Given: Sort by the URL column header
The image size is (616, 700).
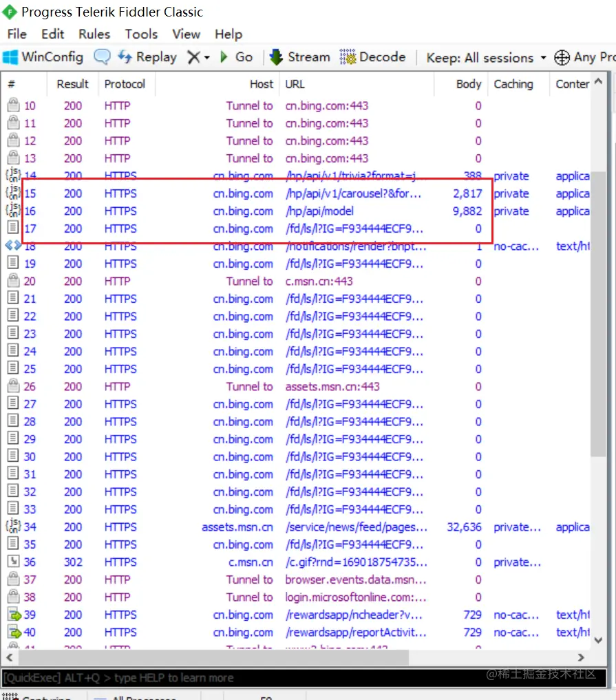Looking at the screenshot, I should pyautogui.click(x=357, y=84).
